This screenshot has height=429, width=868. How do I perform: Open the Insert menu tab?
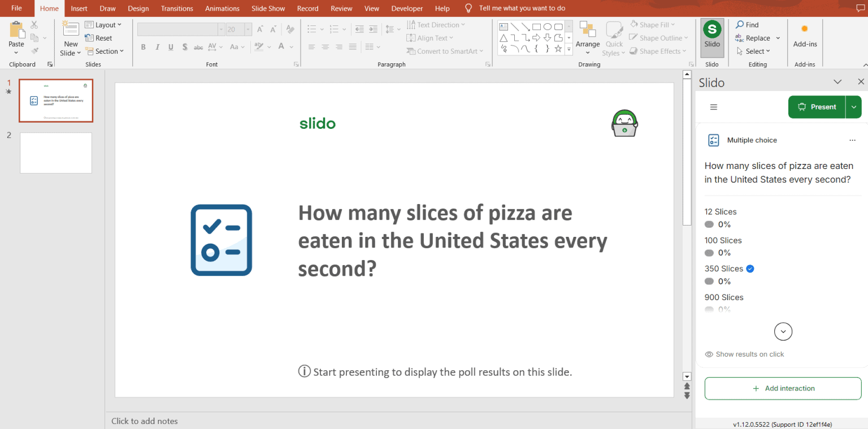[x=79, y=8]
